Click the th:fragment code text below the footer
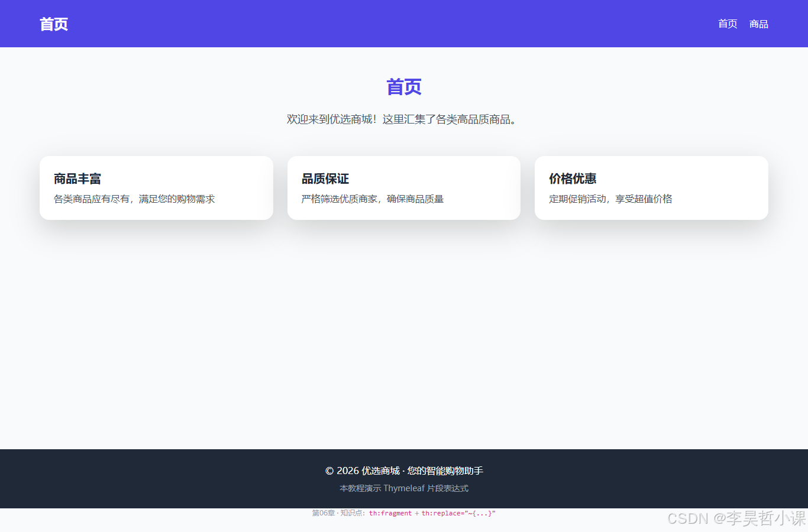This screenshot has height=532, width=808. tap(390, 513)
